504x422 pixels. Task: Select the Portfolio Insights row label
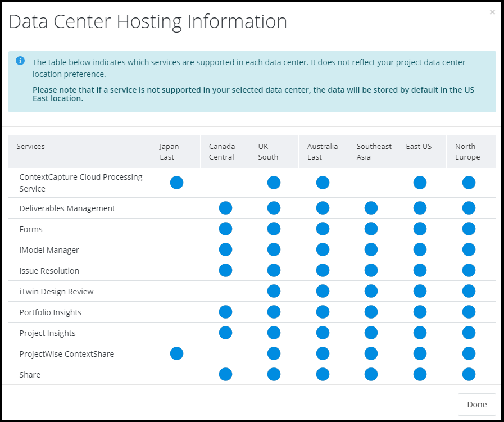50,312
